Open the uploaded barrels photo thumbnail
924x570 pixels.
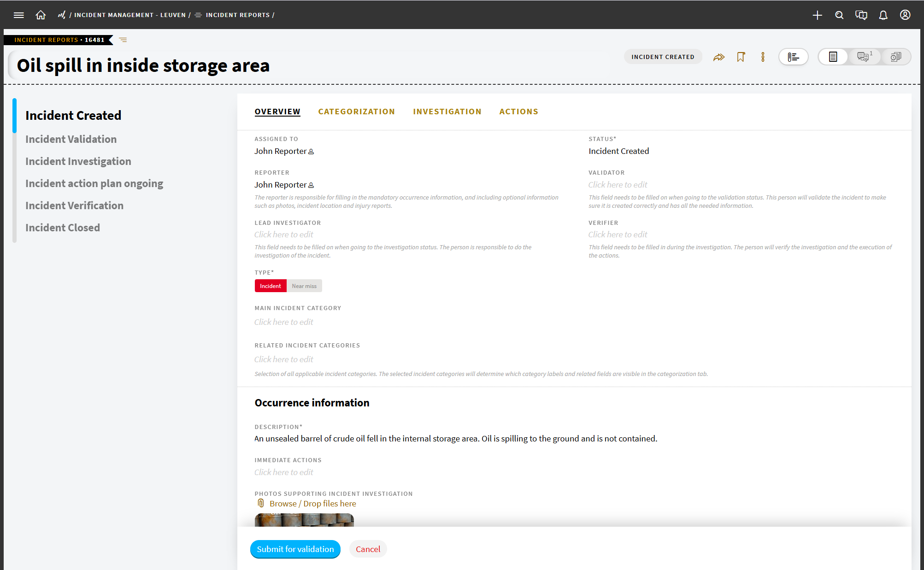(304, 520)
